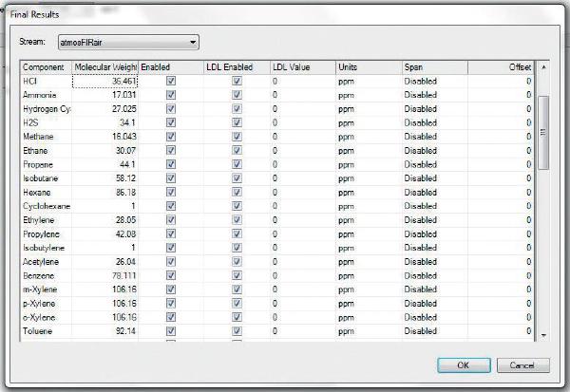Disable the LDL Enabled checkbox for Benzene

click(237, 275)
